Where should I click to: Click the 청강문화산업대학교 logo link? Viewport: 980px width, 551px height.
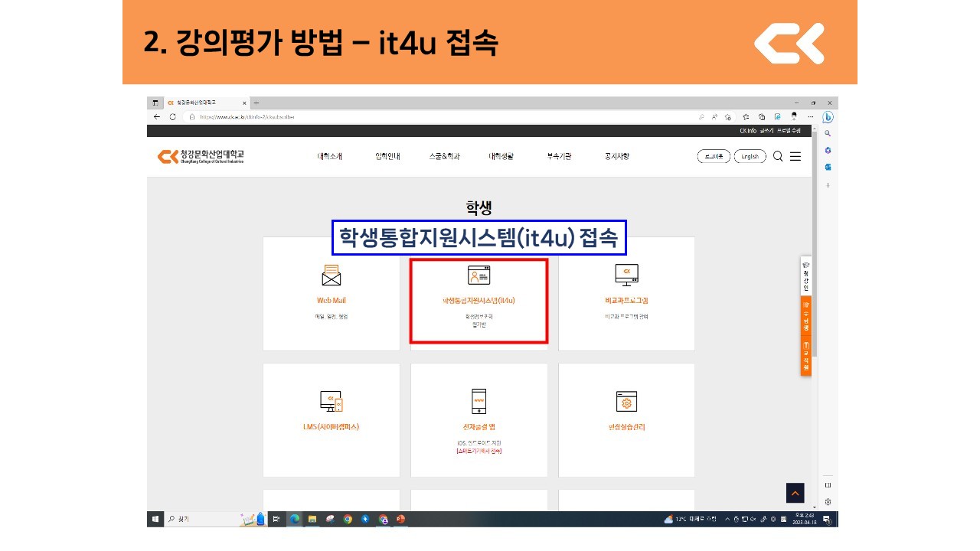point(201,156)
